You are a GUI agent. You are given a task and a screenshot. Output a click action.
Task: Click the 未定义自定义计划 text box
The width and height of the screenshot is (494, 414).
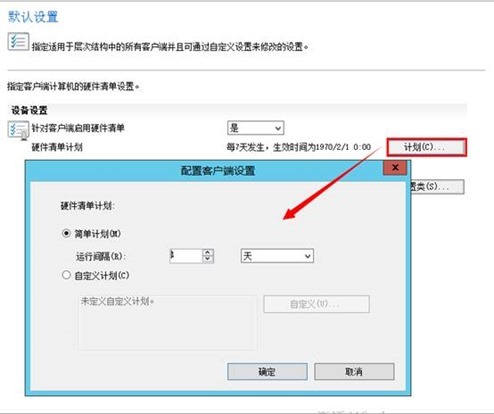pyautogui.click(x=168, y=323)
